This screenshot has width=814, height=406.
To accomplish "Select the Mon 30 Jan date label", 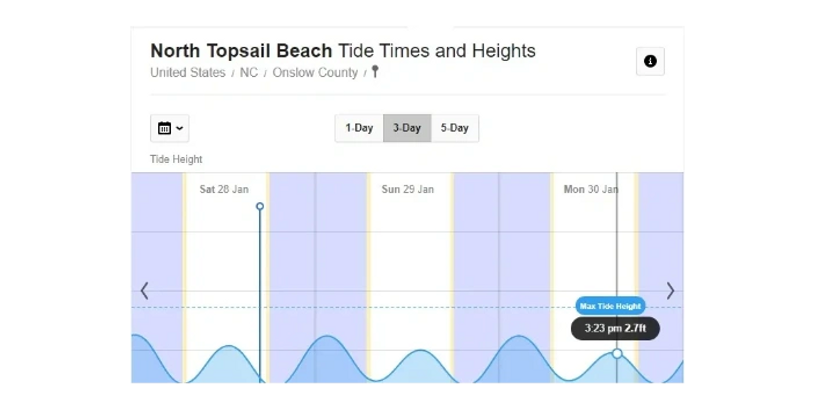I will (x=591, y=190).
